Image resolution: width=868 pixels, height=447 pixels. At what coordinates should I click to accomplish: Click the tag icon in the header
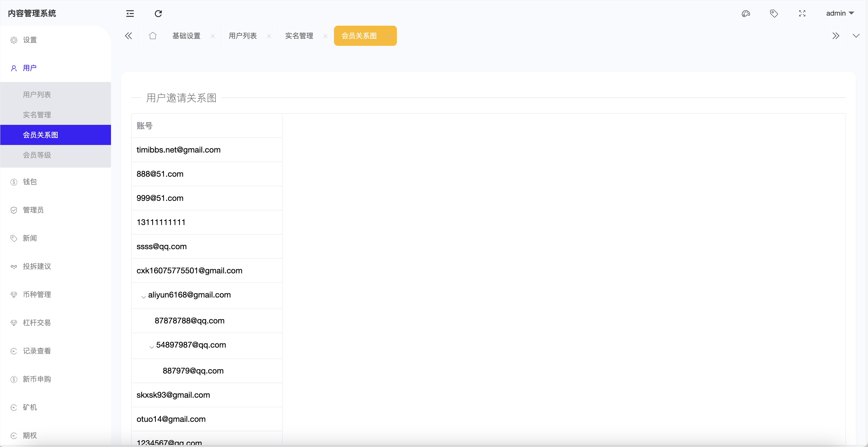click(x=774, y=14)
